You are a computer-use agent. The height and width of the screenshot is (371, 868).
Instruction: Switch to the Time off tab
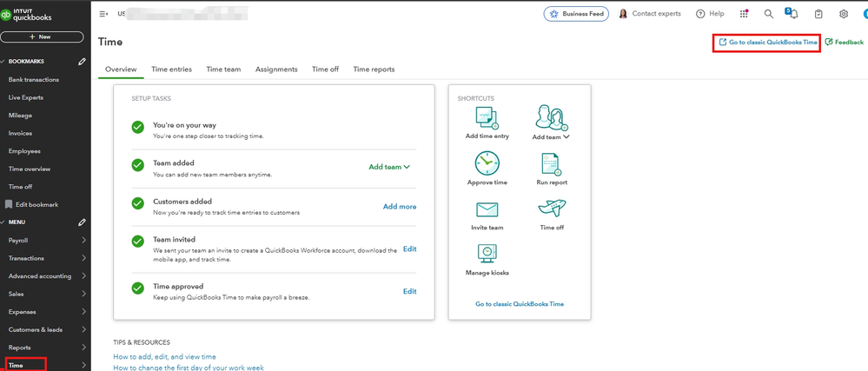[326, 70]
